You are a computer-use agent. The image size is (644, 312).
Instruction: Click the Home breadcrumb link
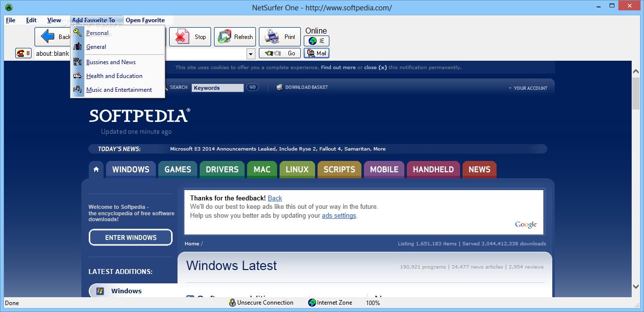192,244
